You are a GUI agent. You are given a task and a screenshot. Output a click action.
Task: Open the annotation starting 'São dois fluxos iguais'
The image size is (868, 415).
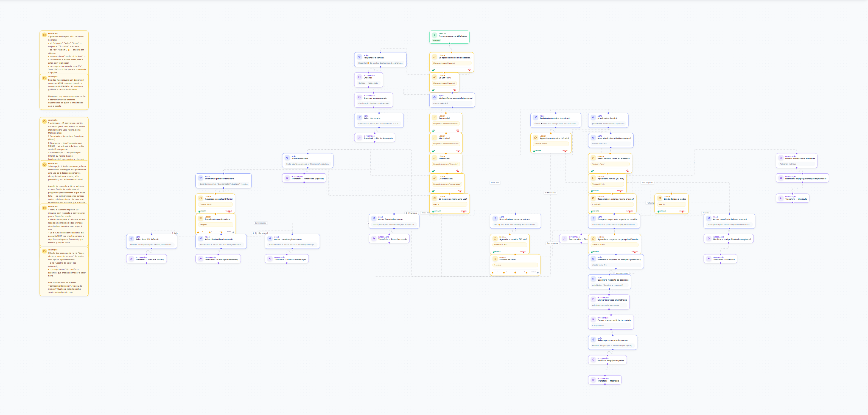point(64,92)
